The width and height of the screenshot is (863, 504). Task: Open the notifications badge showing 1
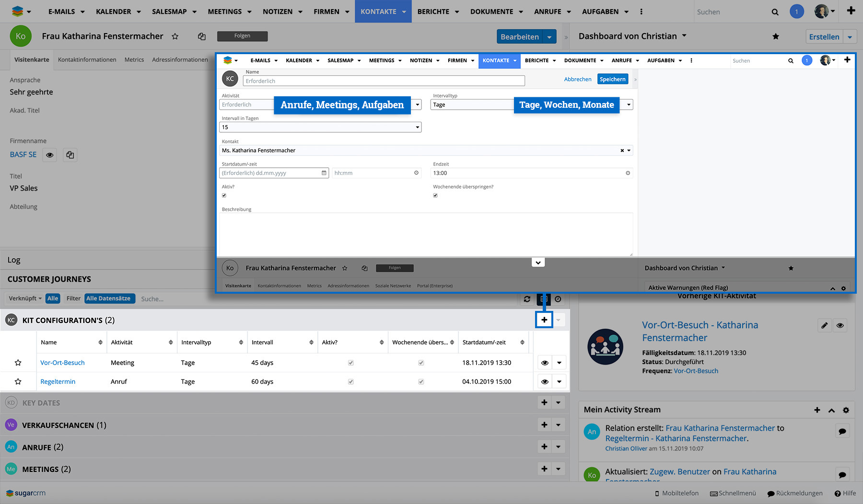796,11
